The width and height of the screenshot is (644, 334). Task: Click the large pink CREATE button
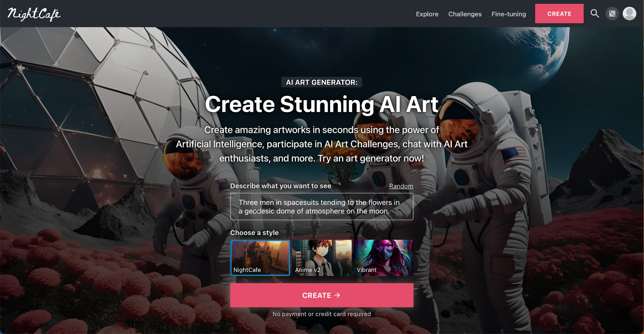pyautogui.click(x=322, y=295)
